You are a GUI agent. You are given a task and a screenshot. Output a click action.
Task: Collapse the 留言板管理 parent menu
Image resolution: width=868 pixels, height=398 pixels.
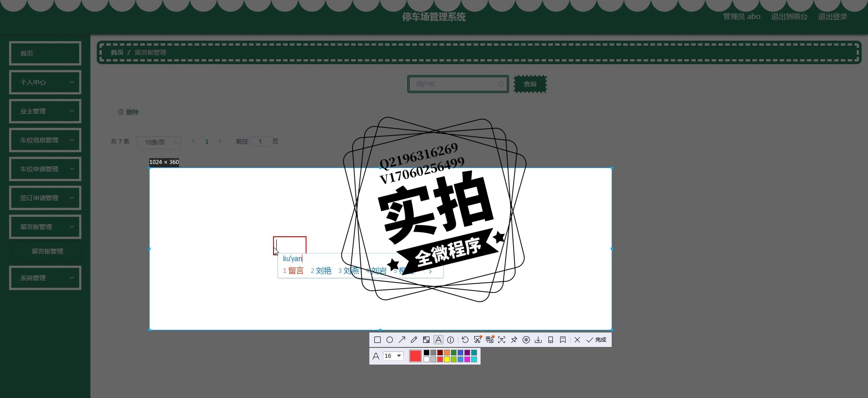pos(45,227)
